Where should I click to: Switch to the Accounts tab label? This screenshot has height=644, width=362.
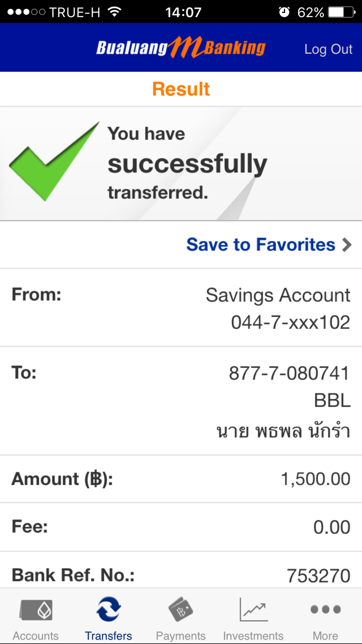(36, 636)
